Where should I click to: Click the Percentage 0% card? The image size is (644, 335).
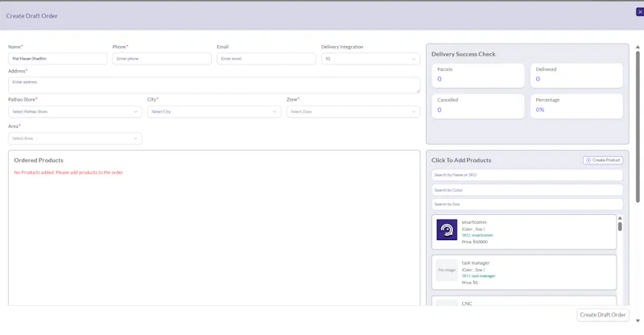point(576,106)
